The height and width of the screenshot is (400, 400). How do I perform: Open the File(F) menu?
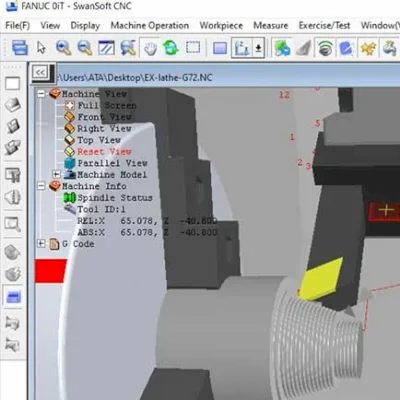(18, 26)
